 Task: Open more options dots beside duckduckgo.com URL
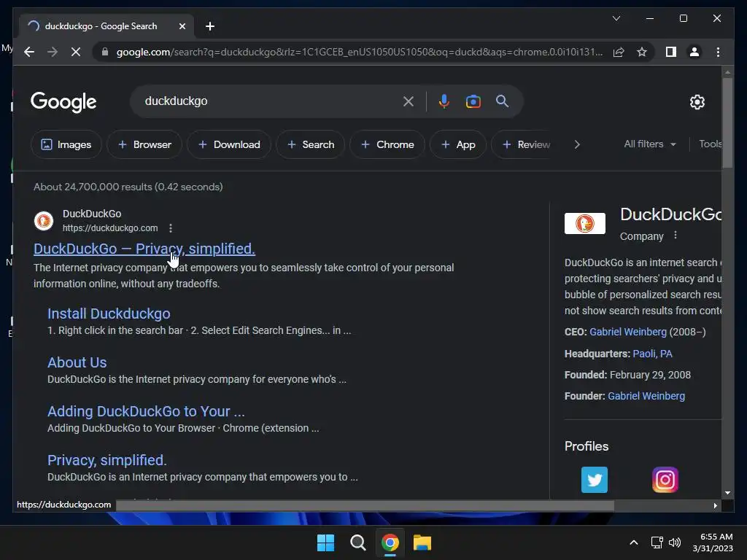171,228
